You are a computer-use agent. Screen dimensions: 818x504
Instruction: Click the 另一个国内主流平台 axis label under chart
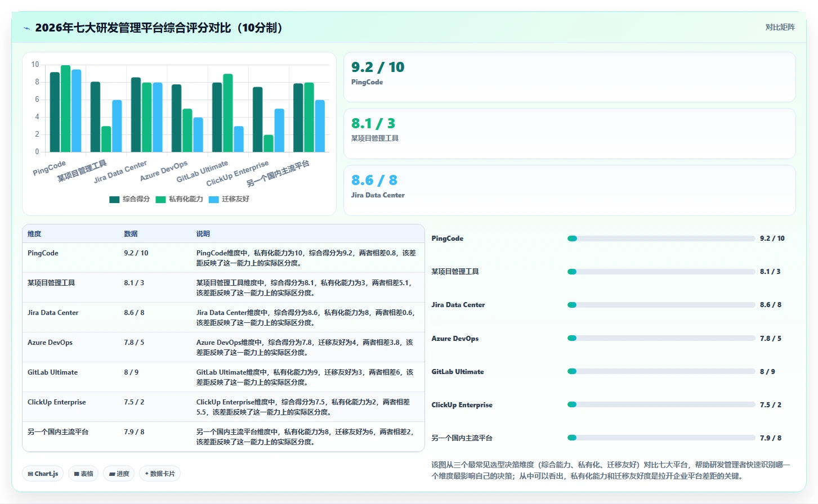tap(278, 173)
